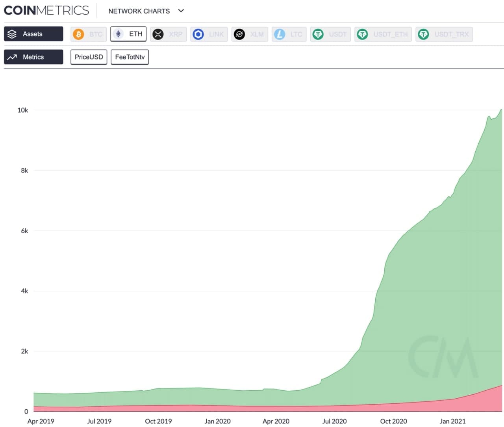The image size is (504, 427).
Task: Select the PriceUSD metric
Action: click(89, 57)
